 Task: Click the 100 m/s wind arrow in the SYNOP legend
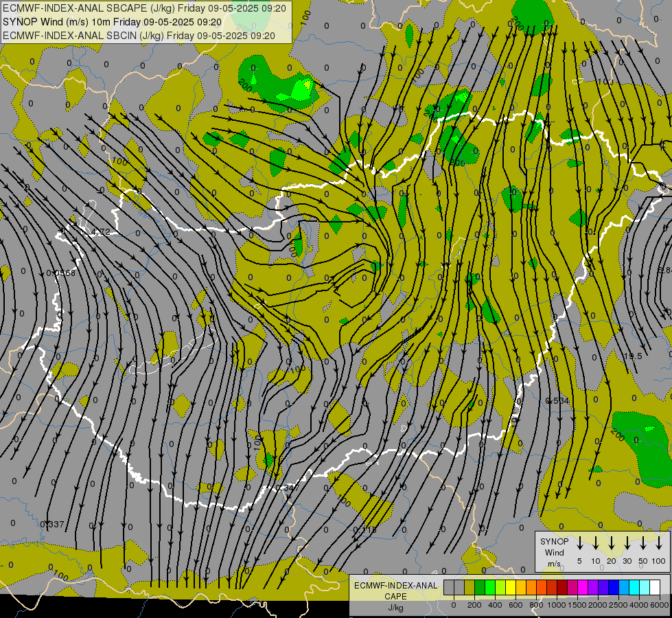(x=659, y=543)
